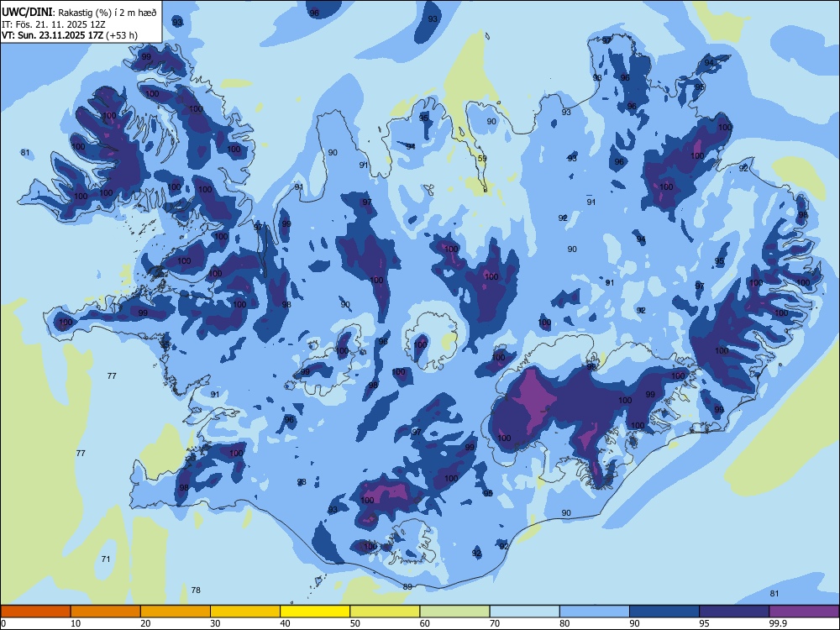
Task: Click the 'Rakastig (%) í 2 m hæð' label
Action: tap(108, 13)
